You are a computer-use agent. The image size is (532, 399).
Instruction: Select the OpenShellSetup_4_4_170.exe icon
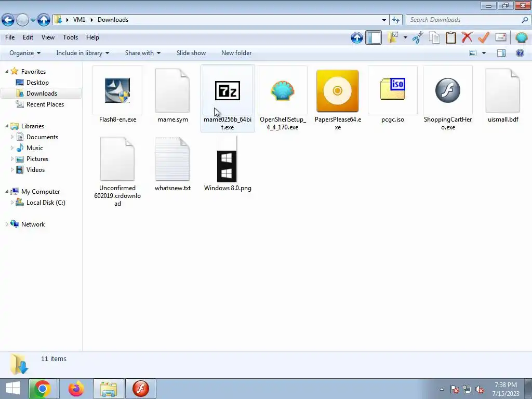282,90
